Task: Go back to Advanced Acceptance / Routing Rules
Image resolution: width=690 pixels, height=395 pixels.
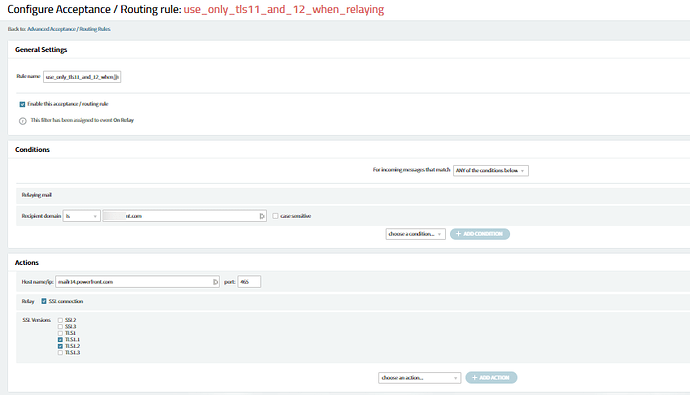Action: 69,29
